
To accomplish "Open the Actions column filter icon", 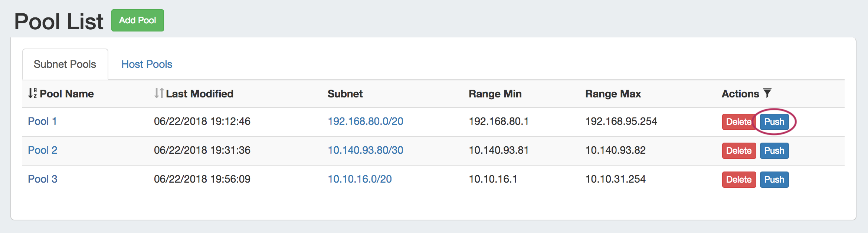I will click(x=767, y=93).
